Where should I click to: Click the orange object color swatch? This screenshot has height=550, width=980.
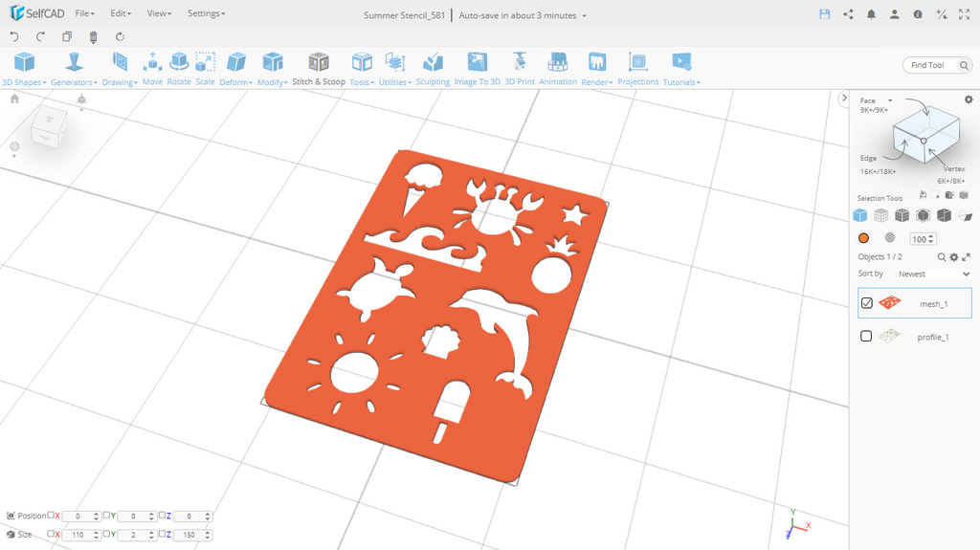[x=863, y=238]
